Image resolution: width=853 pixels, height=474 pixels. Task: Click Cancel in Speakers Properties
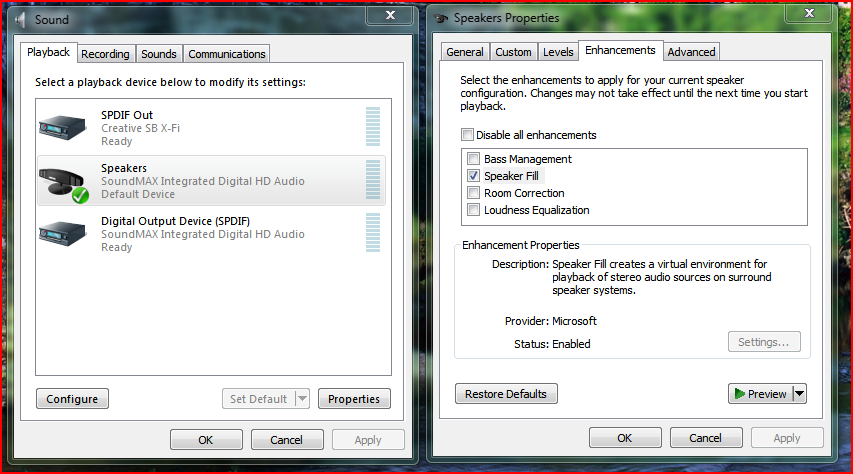point(706,438)
